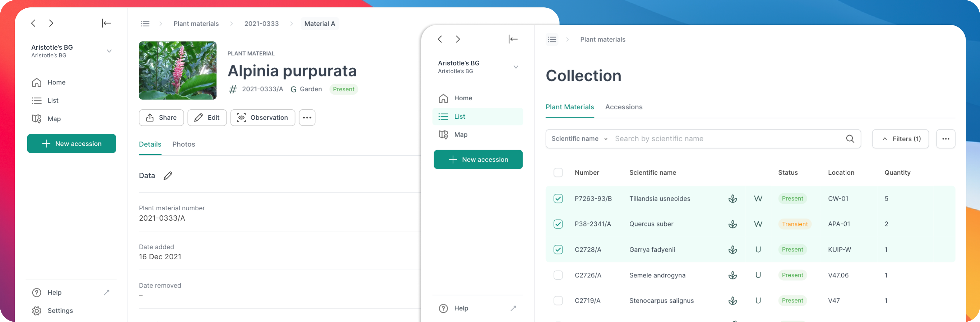Open List in the Collection window sidebar

click(478, 117)
